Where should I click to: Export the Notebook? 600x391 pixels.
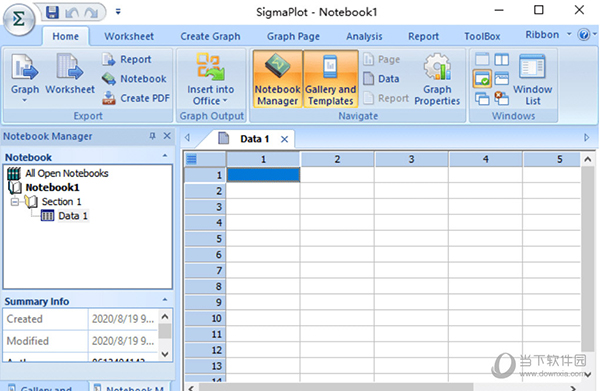point(134,79)
